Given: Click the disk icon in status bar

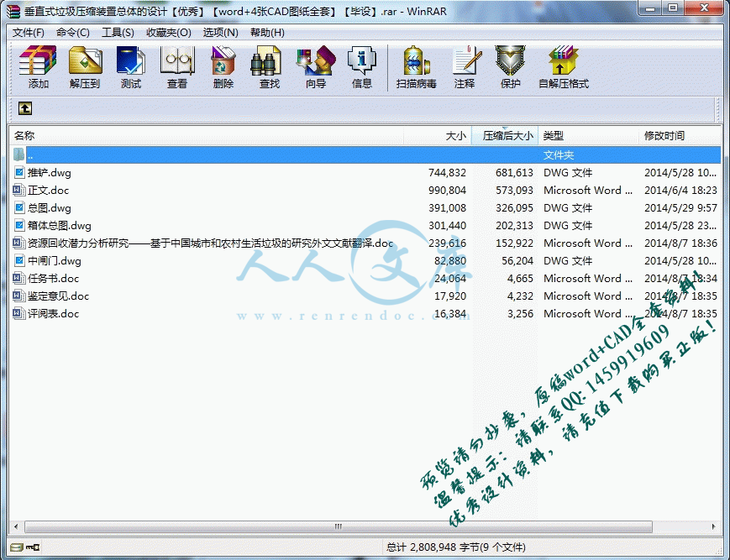Looking at the screenshot, I should pos(17,547).
